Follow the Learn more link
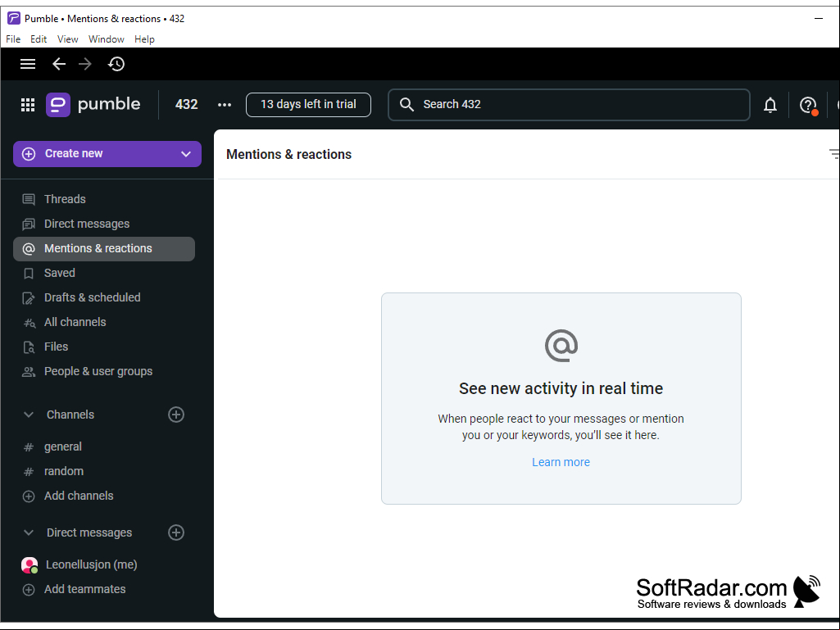 pyautogui.click(x=561, y=462)
